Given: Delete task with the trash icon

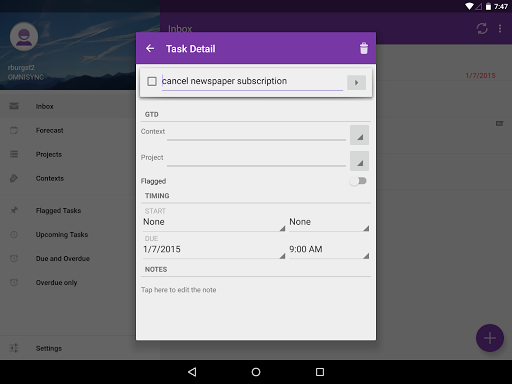Looking at the screenshot, I should coord(364,49).
